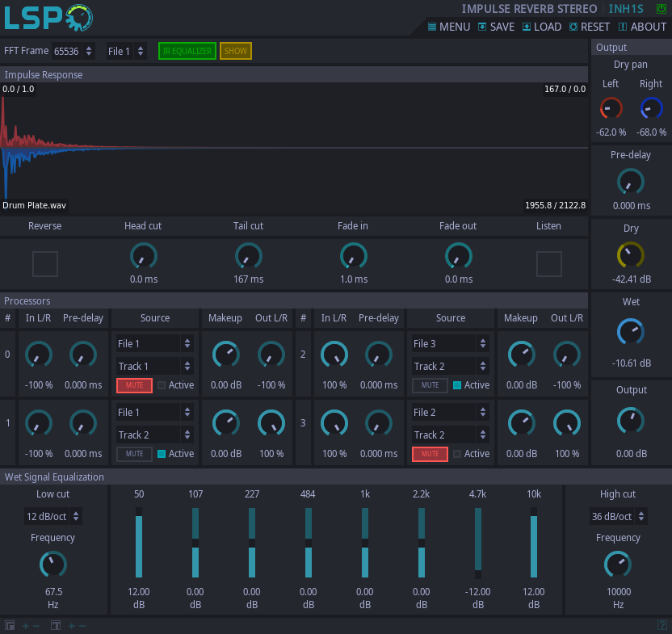Screen dimensions: 672x634
Task: Click Low cut Frequency knob (67.5 Hz)
Action: tap(53, 565)
